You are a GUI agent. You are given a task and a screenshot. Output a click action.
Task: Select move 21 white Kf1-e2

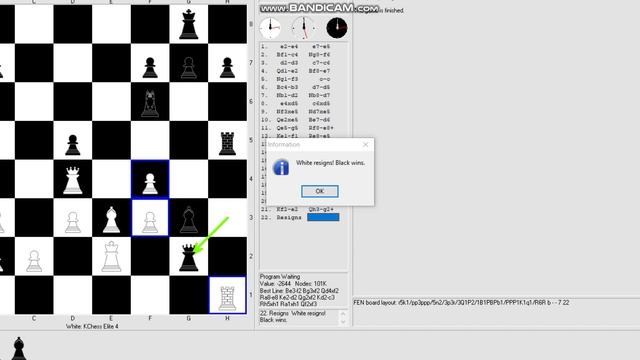point(287,209)
